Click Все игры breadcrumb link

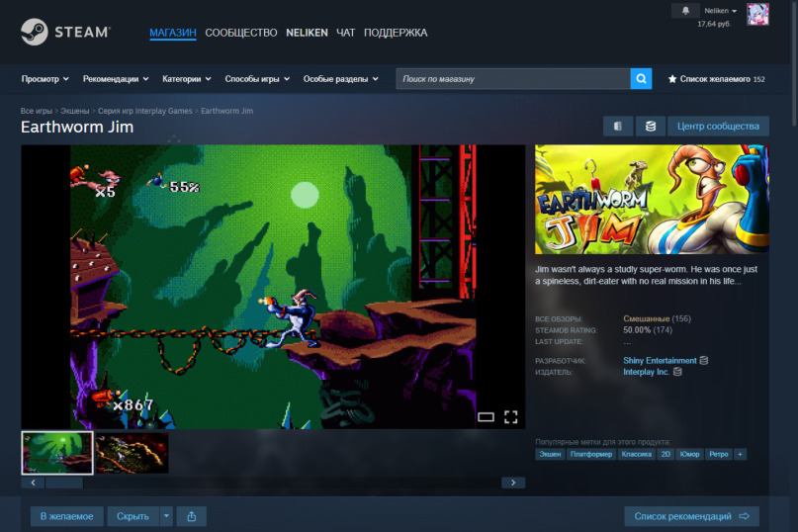click(x=37, y=111)
